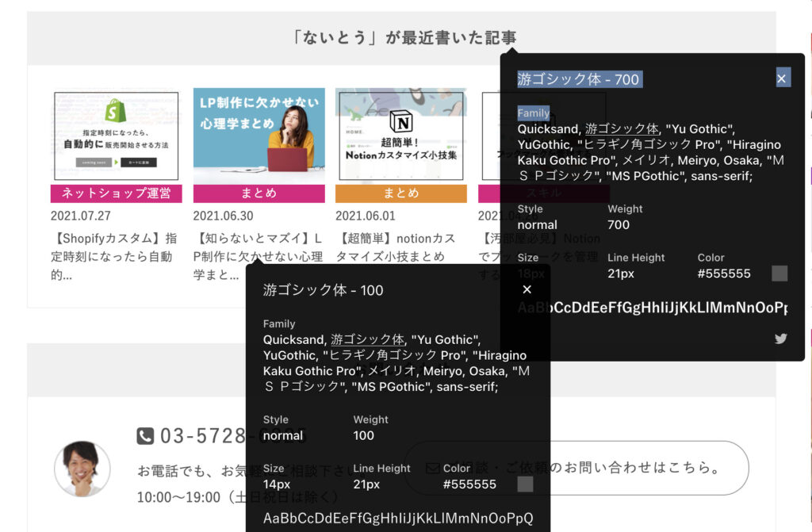
Task: Pick the color swatch in the weight 700 popup
Action: pos(779,274)
